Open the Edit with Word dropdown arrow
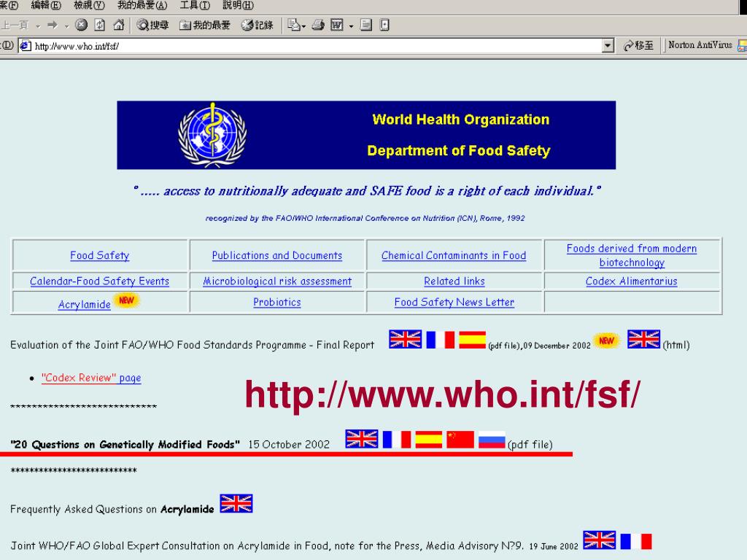This screenshot has width=747, height=560. 351,26
